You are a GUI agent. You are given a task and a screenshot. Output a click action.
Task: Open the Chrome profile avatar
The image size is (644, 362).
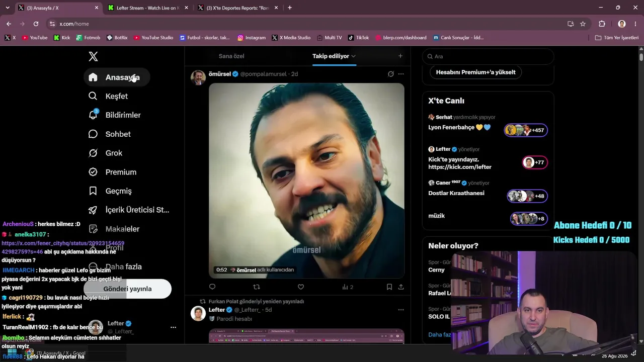622,24
